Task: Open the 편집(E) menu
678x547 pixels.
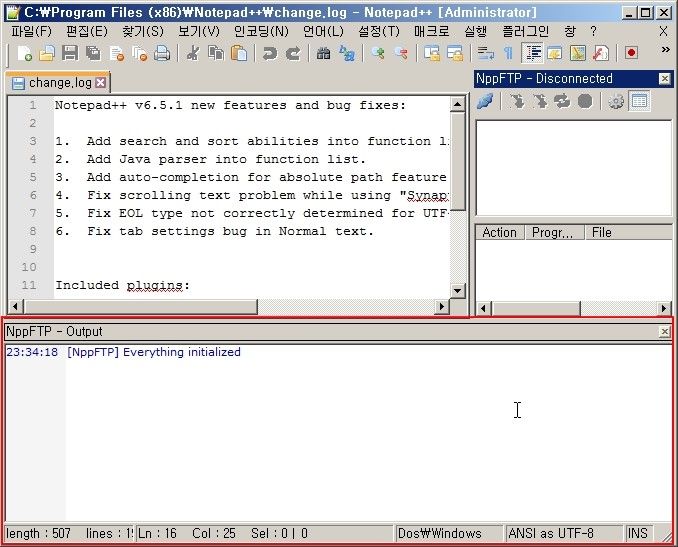Action: 87,31
